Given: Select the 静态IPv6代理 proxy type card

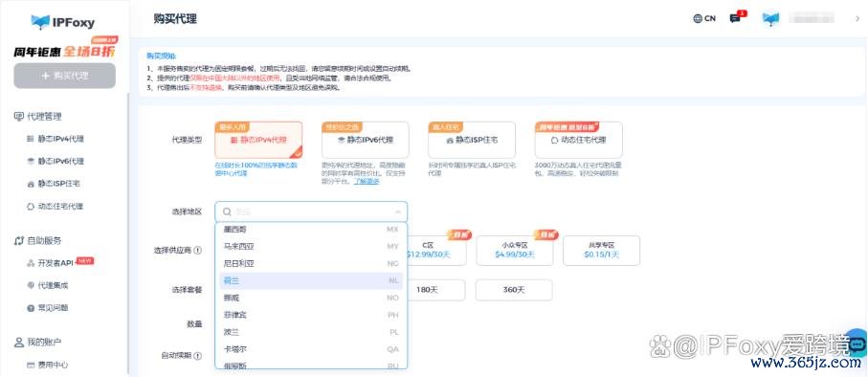Looking at the screenshot, I should click(x=366, y=140).
